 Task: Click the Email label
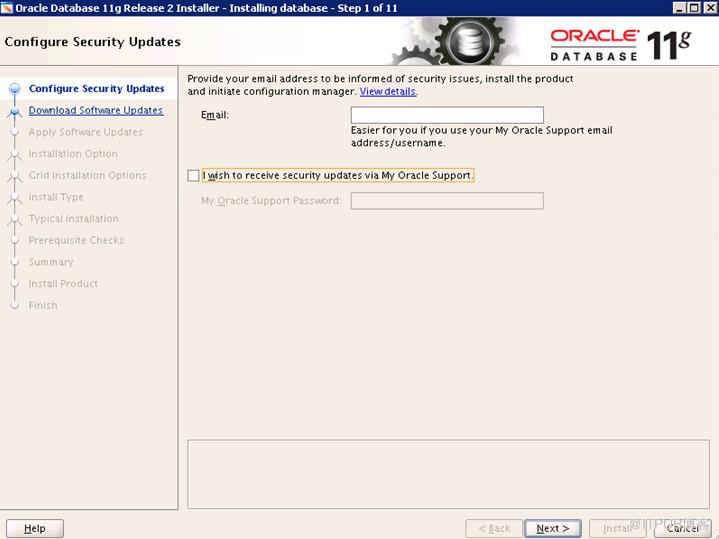215,115
